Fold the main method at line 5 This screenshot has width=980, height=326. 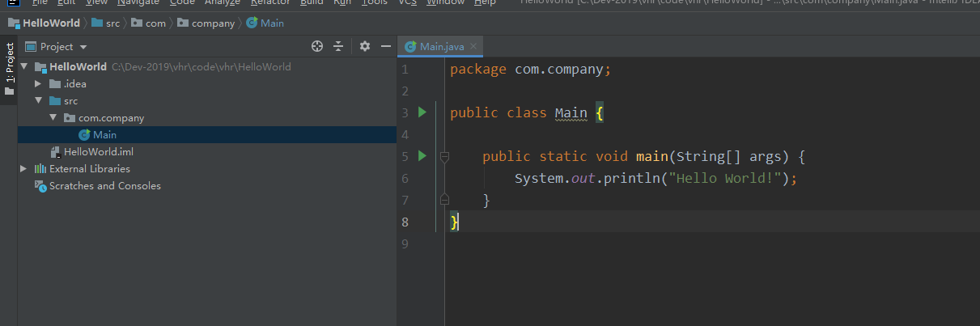444,157
